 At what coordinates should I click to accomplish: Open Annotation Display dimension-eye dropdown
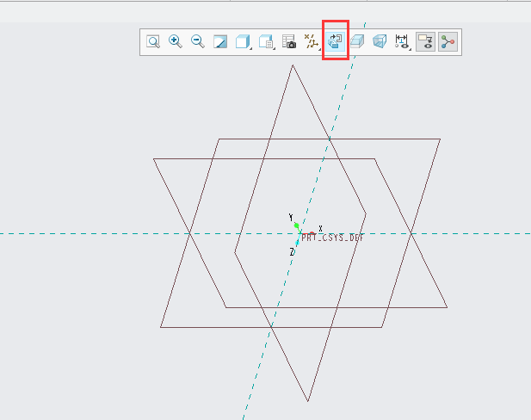tap(403, 41)
